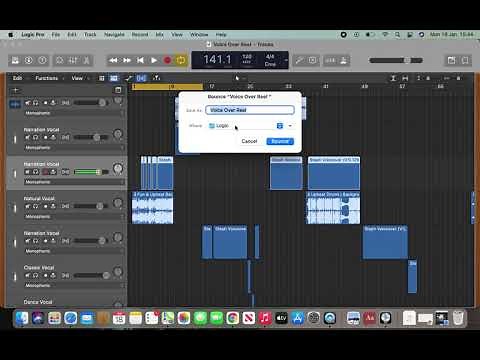Go to beginning with the transport button
The height and width of the screenshot is (360, 480).
[x=140, y=60]
